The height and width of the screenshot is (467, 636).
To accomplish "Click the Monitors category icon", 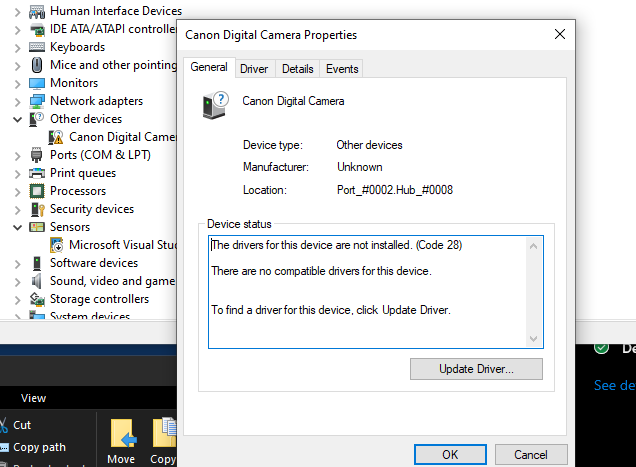I will click(x=37, y=83).
